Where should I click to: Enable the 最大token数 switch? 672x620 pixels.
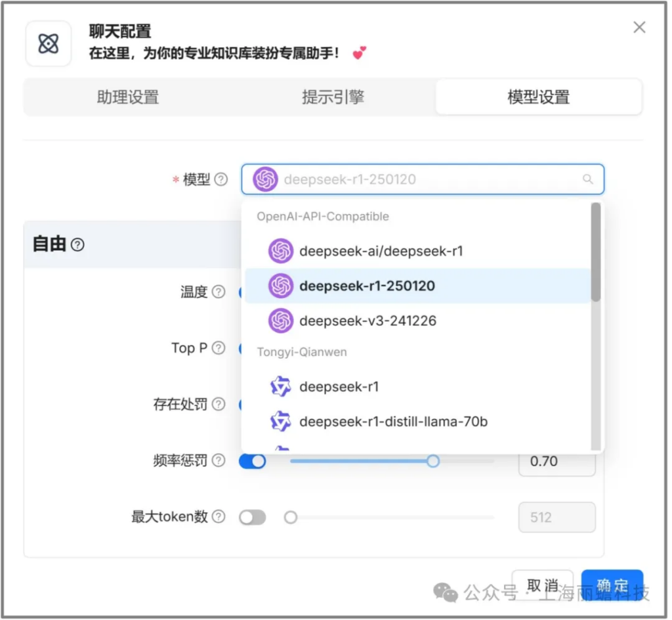253,518
